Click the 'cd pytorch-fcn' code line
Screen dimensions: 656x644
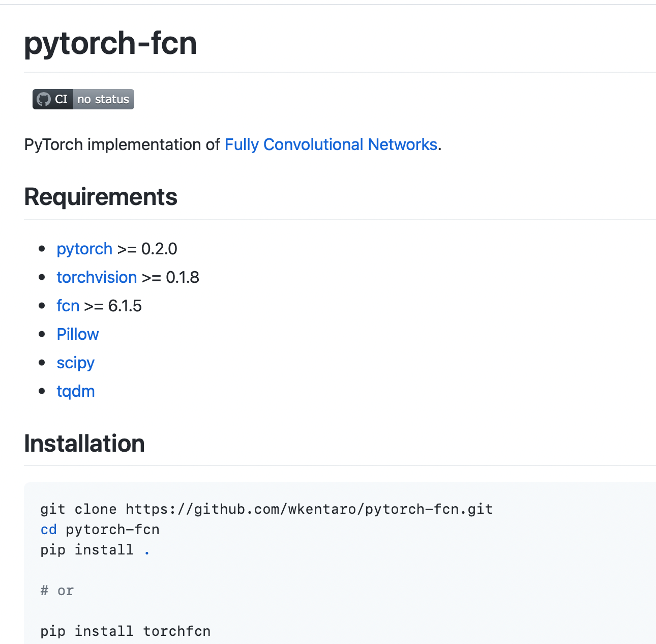point(100,529)
